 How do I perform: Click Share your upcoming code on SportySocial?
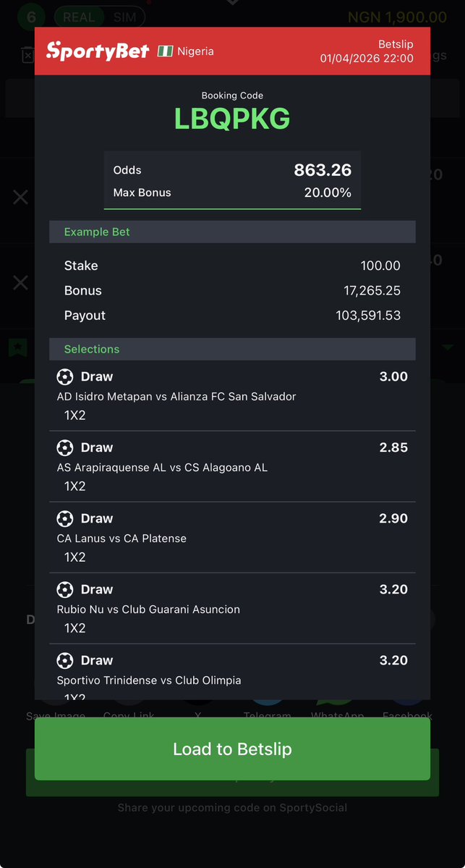pos(232,808)
